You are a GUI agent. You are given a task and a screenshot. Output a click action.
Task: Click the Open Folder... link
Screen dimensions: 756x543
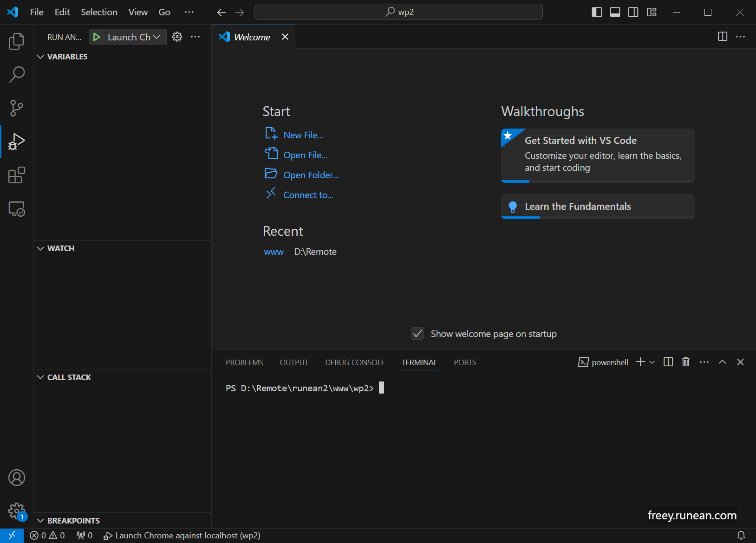[x=311, y=175]
